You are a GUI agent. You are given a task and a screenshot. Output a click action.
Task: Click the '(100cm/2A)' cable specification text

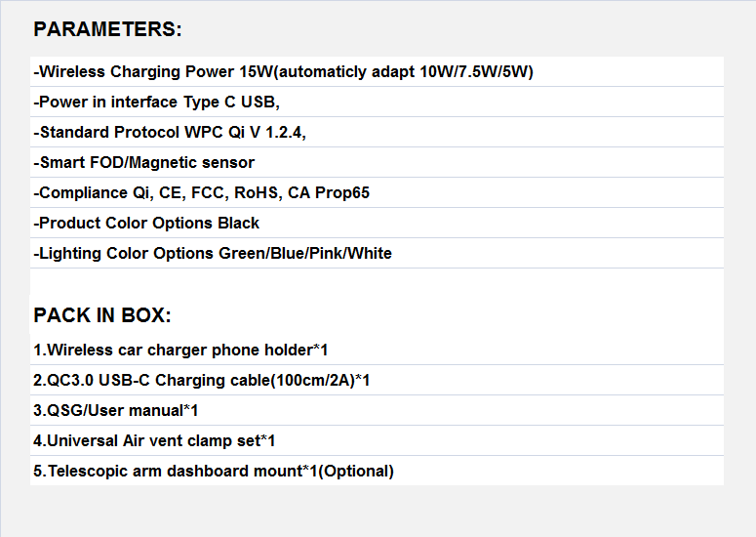(313, 381)
